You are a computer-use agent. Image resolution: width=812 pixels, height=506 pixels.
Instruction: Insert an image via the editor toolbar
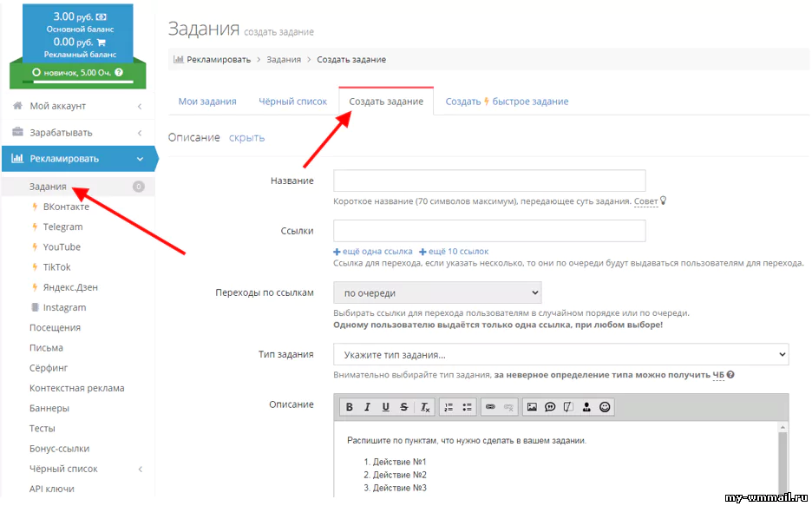(x=532, y=406)
